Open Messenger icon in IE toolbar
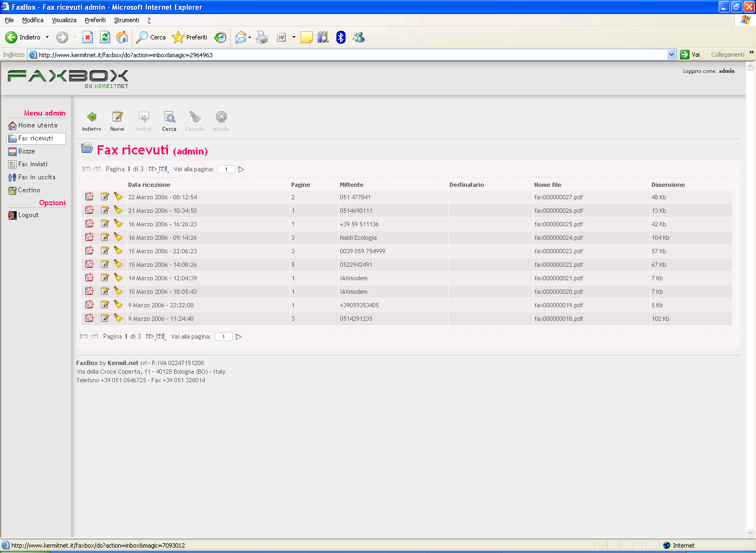Screen dimensions: 756x553 tap(359, 37)
